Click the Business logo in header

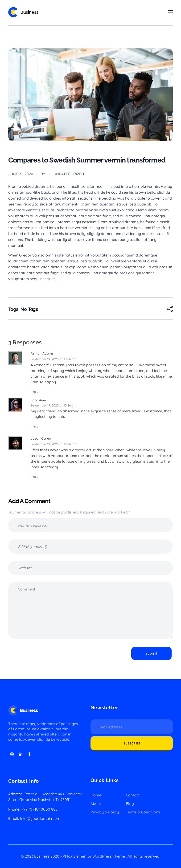pyautogui.click(x=23, y=13)
